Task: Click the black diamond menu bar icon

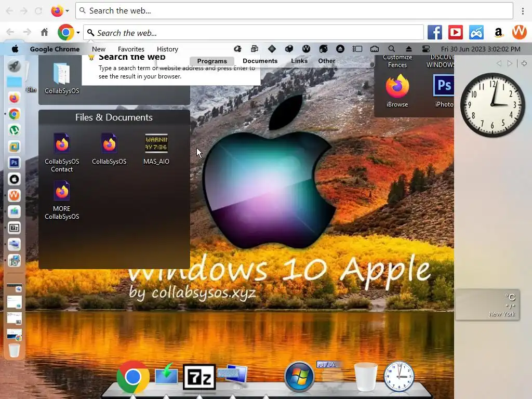Action: (272, 49)
